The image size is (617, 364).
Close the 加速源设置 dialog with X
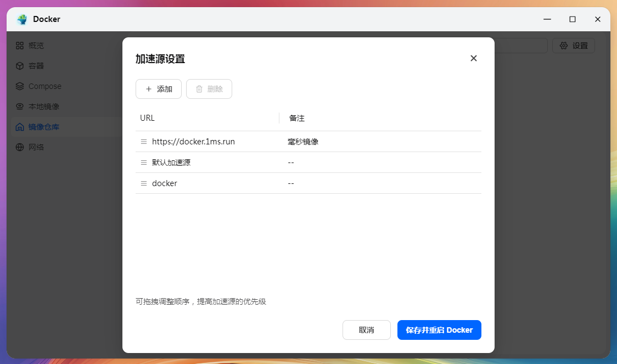[473, 58]
